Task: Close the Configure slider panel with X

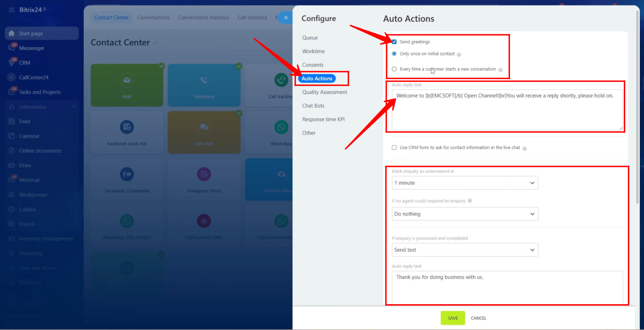Action: pyautogui.click(x=286, y=17)
